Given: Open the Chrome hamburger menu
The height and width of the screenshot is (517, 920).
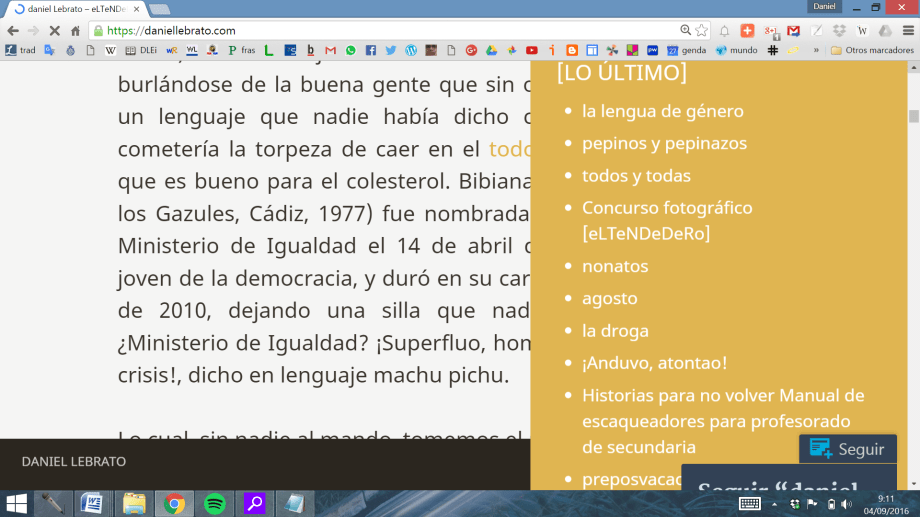Looking at the screenshot, I should pos(908,31).
